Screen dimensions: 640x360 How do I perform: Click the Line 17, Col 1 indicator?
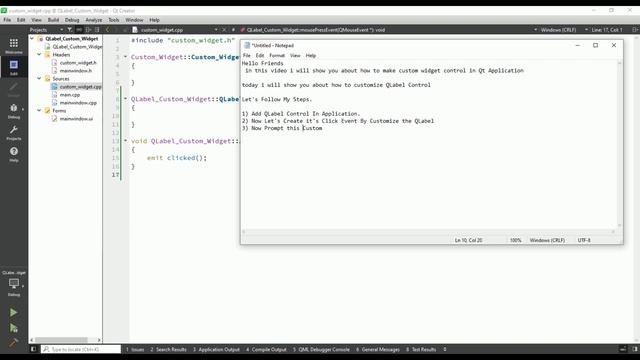pyautogui.click(x=607, y=30)
